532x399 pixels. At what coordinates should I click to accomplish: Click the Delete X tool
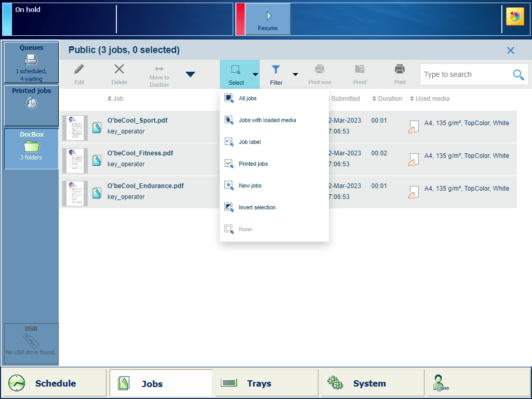tap(119, 74)
